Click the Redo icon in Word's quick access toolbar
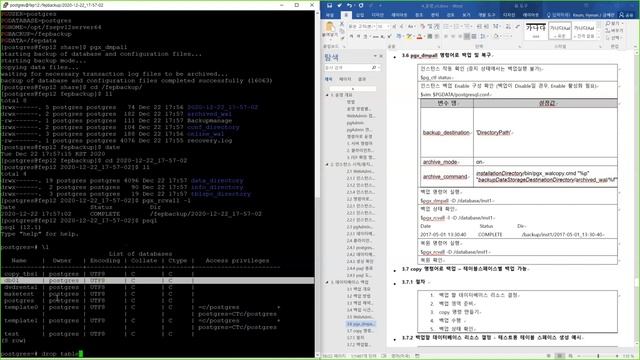Screen dimensions: 640x360 (x=361, y=5)
